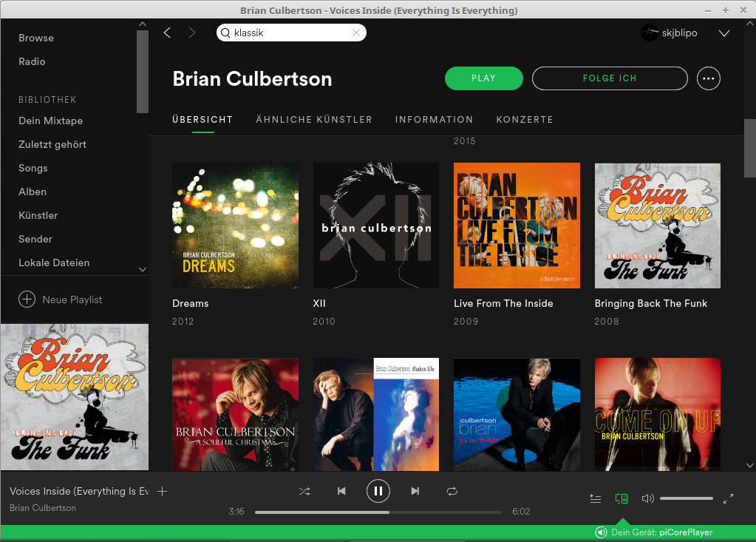Click the sidebar scroll-up chevron
Viewport: 756px width, 542px height.
[x=142, y=24]
